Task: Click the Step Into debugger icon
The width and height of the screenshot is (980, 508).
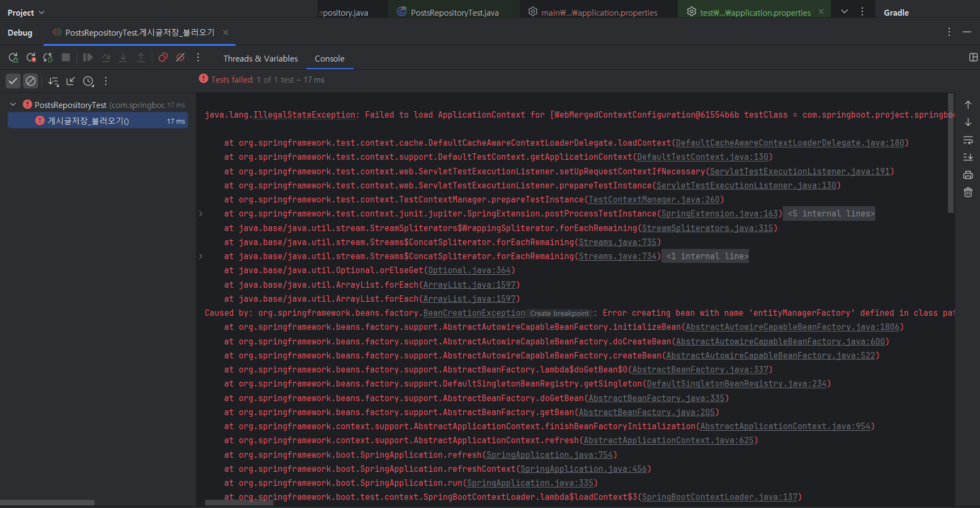Action: (123, 57)
